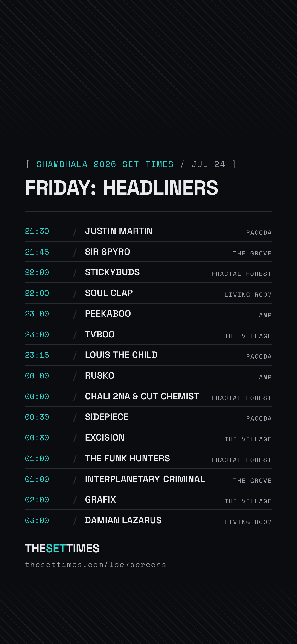Click Shambhala 2026 Set Times header text

[x=105, y=164]
